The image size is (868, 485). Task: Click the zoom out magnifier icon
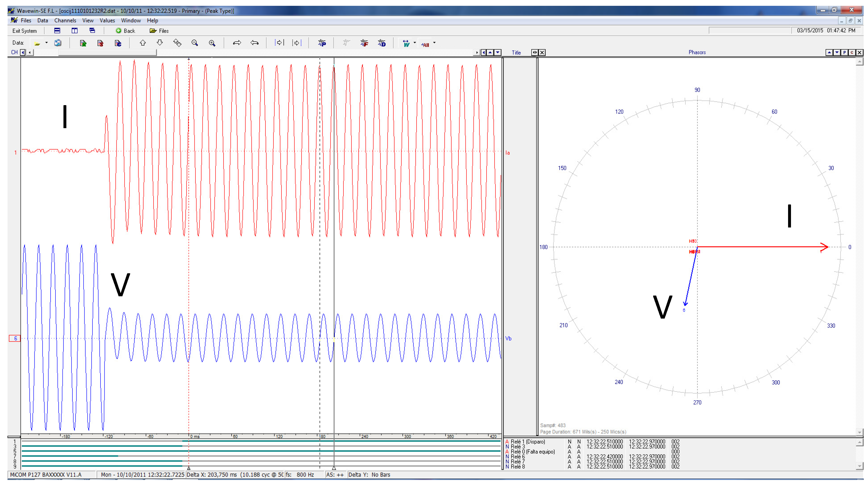coord(194,43)
